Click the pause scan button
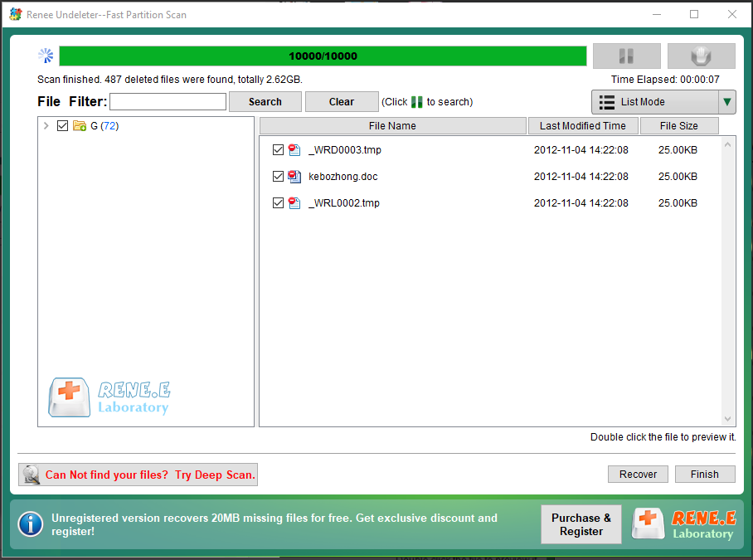 tap(626, 56)
